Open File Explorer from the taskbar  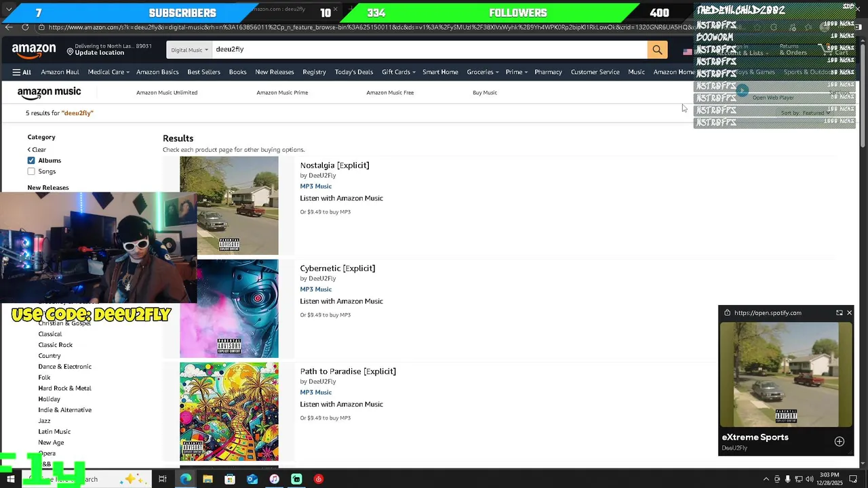[x=208, y=479]
